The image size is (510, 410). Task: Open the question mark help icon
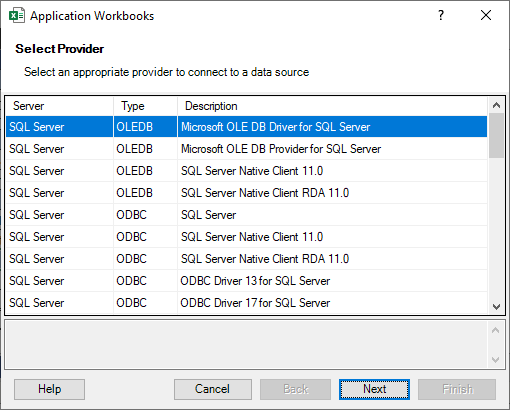click(441, 15)
